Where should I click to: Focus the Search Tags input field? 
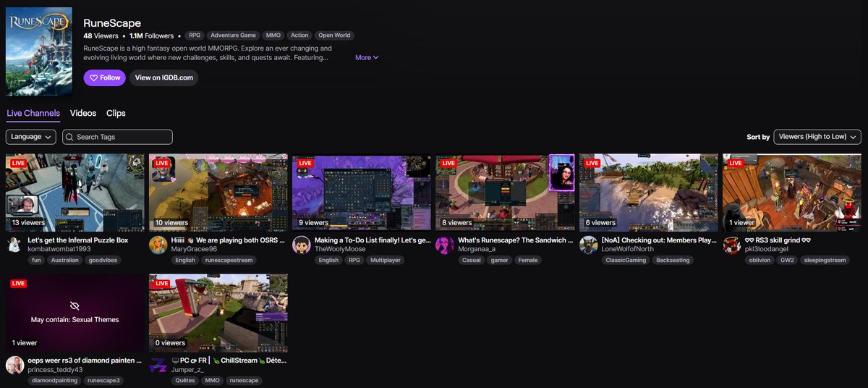point(117,137)
